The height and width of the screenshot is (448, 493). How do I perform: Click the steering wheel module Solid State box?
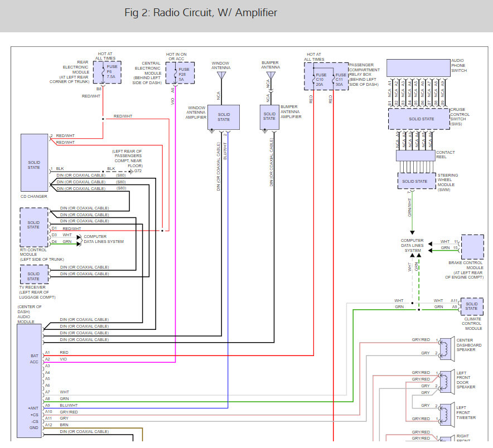(x=417, y=181)
